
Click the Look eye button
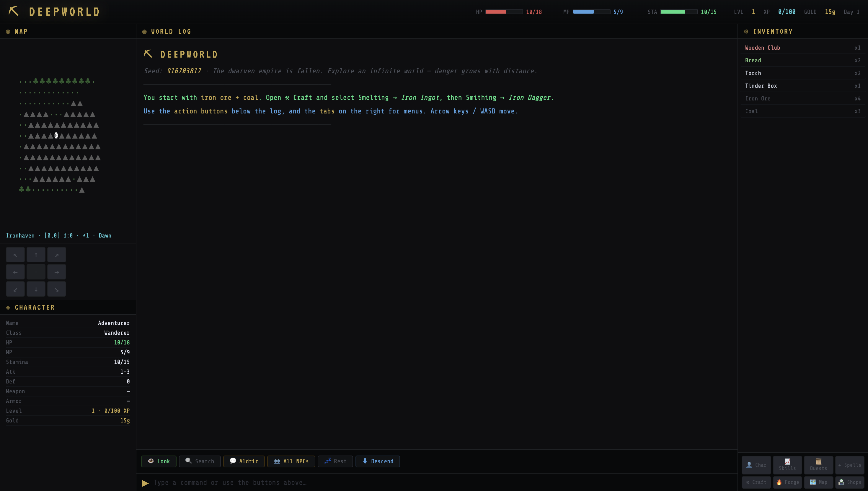[159, 461]
